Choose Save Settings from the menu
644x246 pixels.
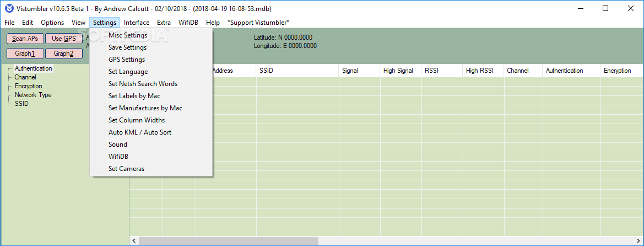tap(151, 48)
